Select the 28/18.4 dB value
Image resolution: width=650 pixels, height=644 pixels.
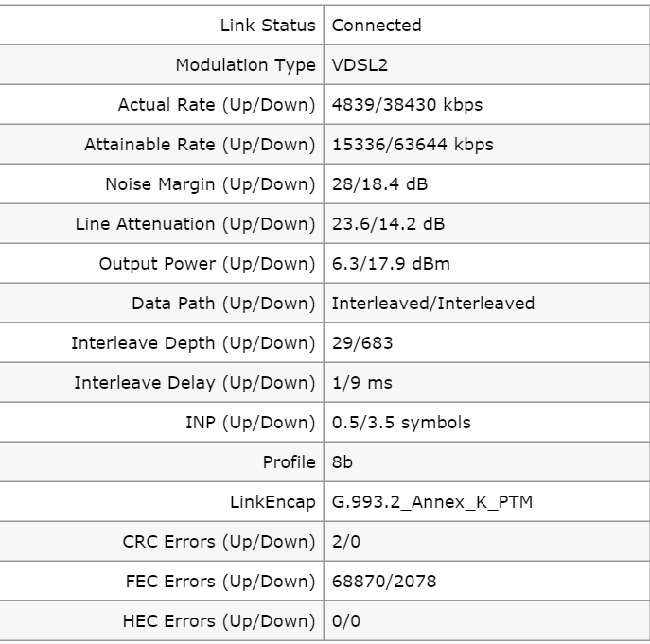click(379, 184)
